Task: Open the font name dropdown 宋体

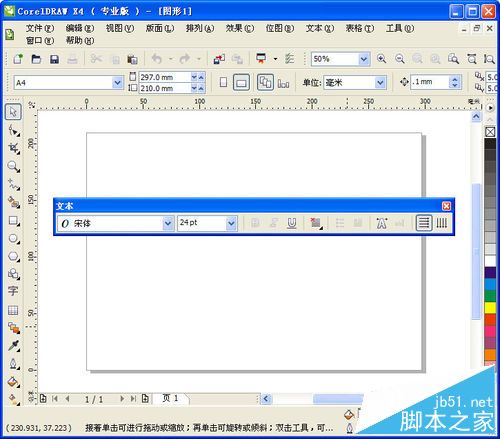Action: tap(168, 223)
